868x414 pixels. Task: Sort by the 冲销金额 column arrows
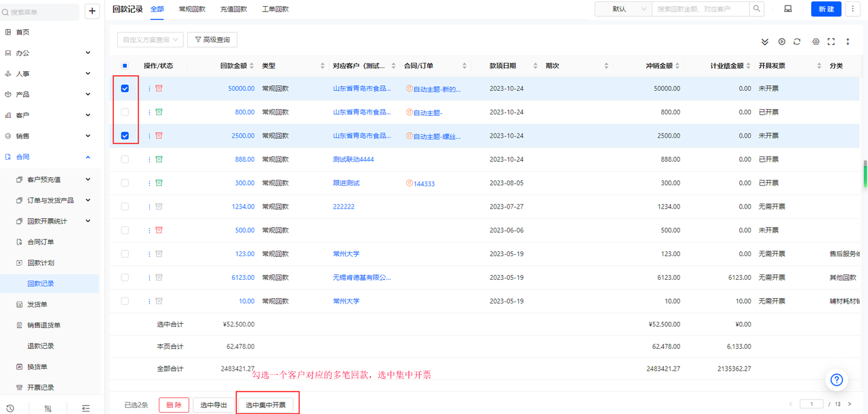tap(677, 66)
